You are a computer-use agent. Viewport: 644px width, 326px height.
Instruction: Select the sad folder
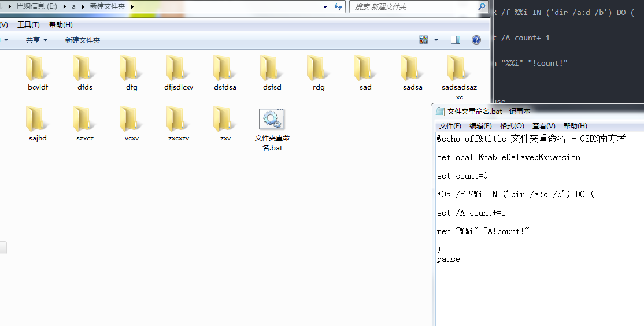(365, 68)
